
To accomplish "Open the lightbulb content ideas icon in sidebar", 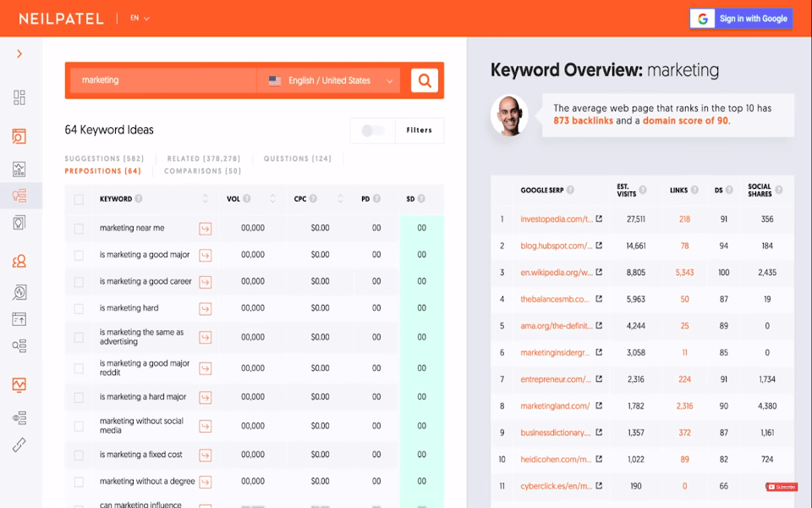I will 19,223.
